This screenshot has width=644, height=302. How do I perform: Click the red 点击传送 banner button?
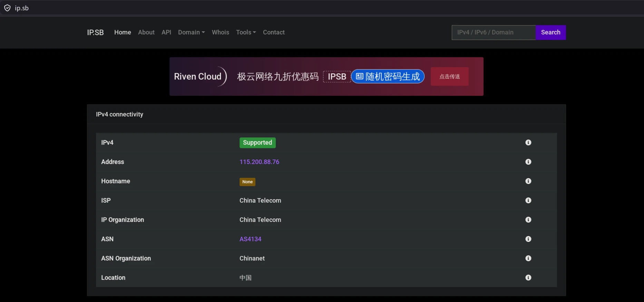point(449,77)
